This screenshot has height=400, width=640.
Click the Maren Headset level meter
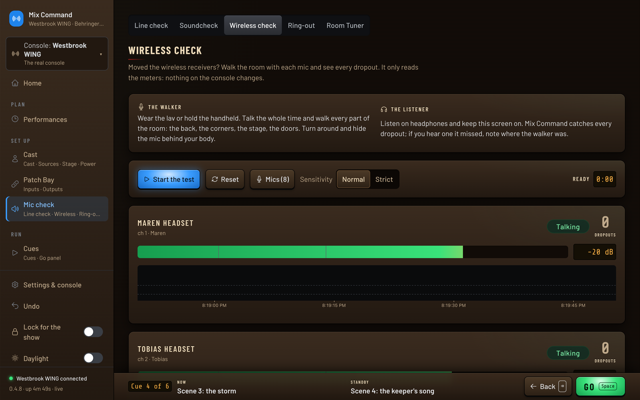point(353,252)
